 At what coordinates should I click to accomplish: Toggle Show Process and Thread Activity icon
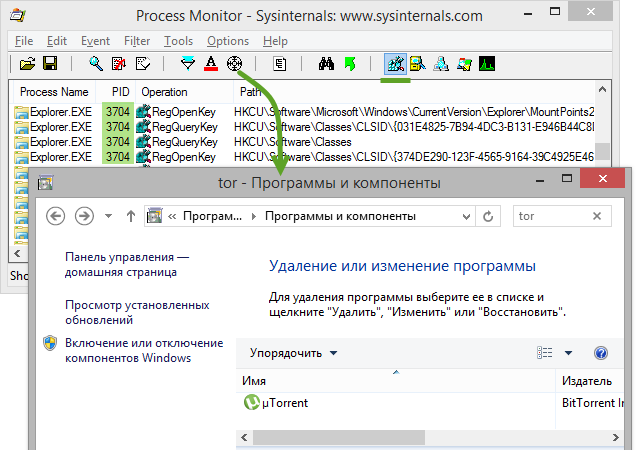(464, 64)
